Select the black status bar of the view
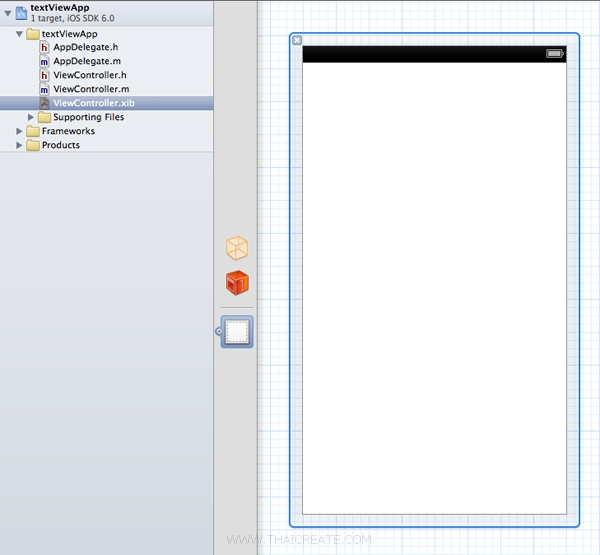The height and width of the screenshot is (555, 600). (x=420, y=54)
